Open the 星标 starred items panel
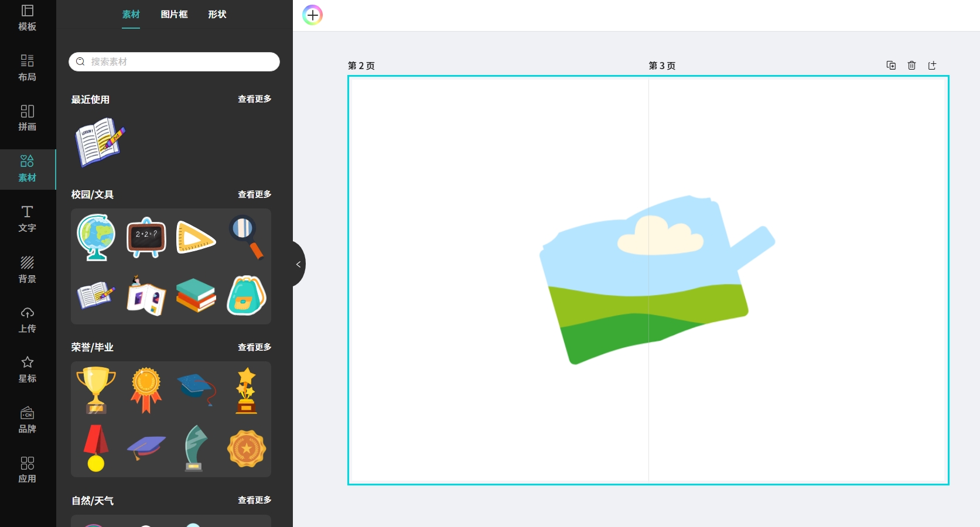 28,369
